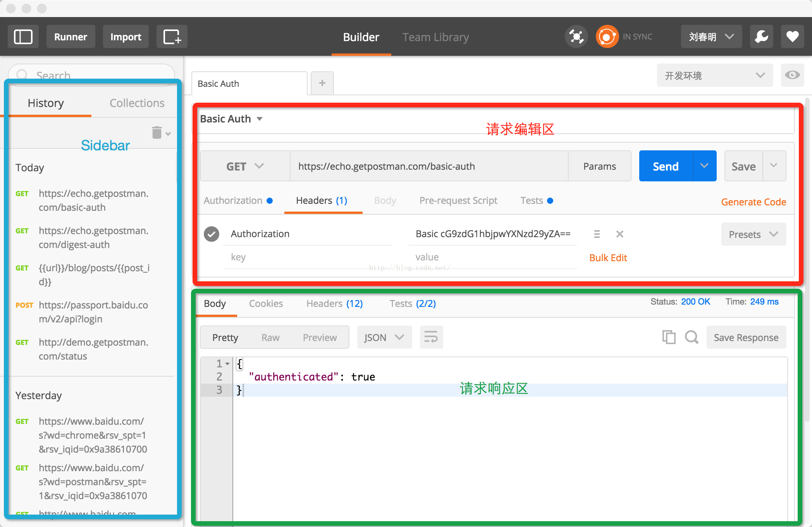Click the request URL input field
This screenshot has width=812, height=527.
(x=429, y=166)
